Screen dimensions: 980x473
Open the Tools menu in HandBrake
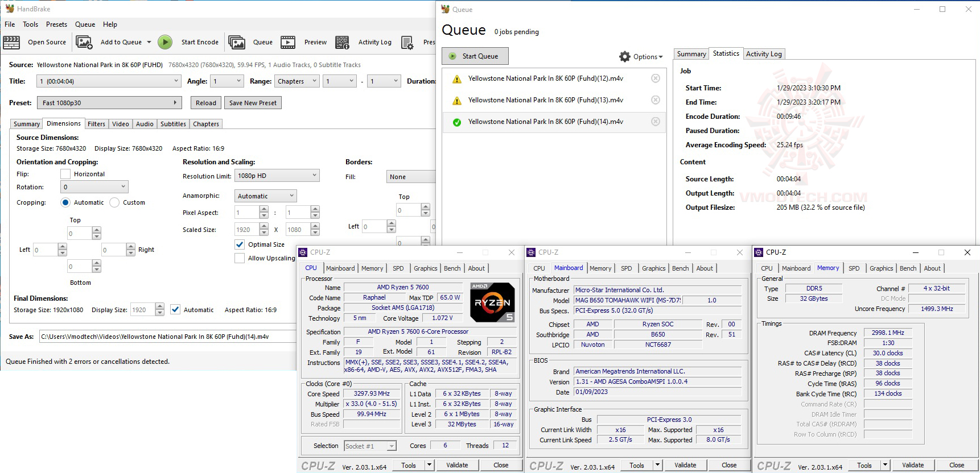tap(31, 24)
